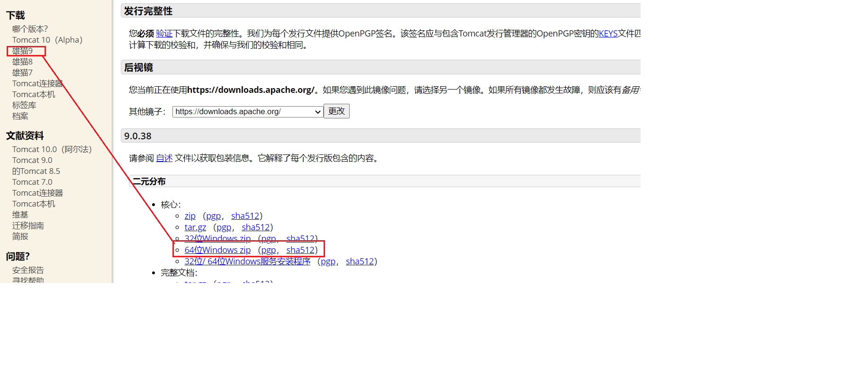The width and height of the screenshot is (868, 388).
Task: Open Tomcat本机 under 下载 section
Action: pos(34,94)
